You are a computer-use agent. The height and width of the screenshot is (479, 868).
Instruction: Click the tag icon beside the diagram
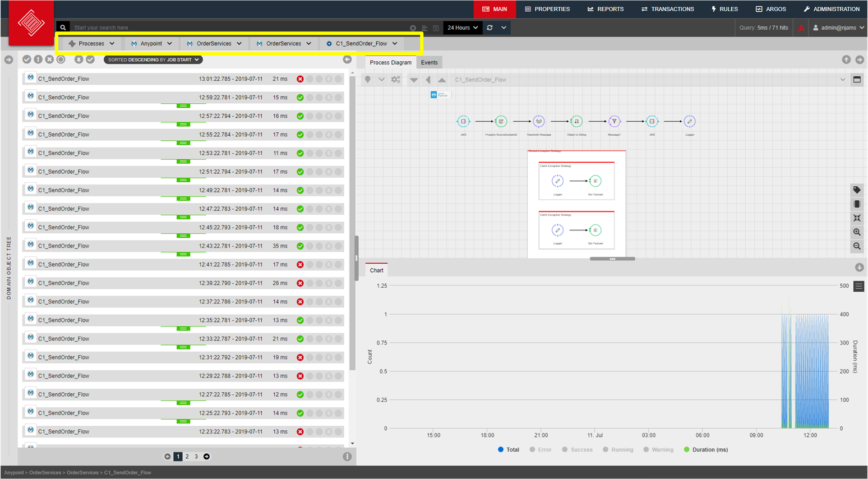click(x=857, y=190)
